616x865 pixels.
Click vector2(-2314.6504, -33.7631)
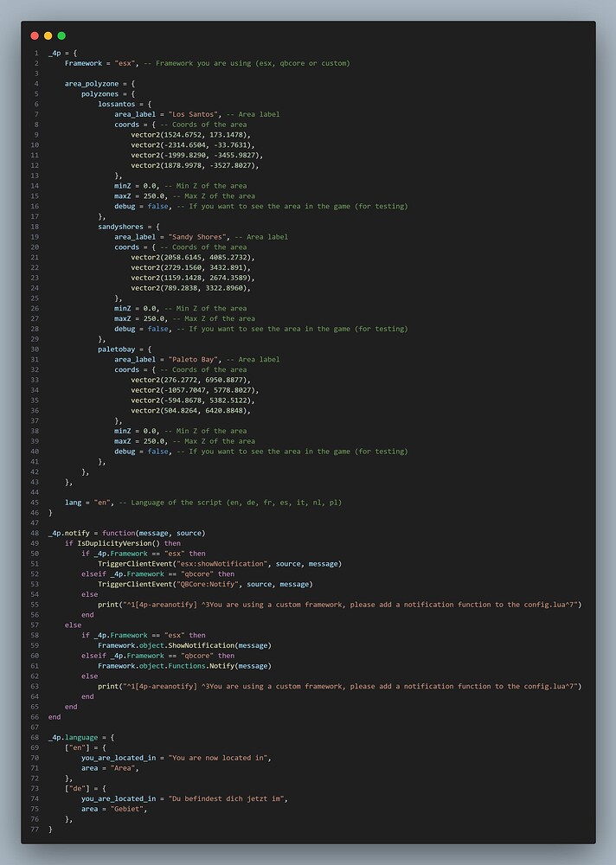[193, 145]
